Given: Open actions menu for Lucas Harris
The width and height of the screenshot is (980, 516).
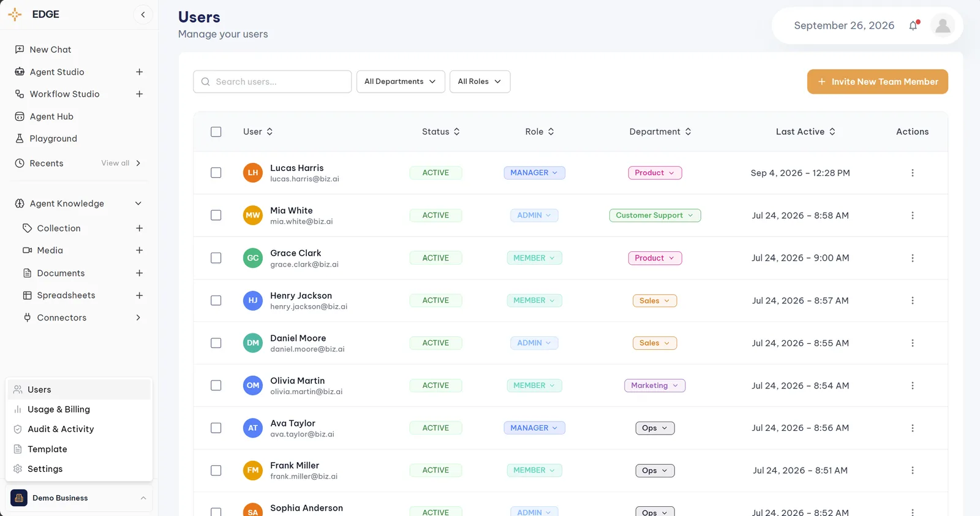Looking at the screenshot, I should pos(913,173).
